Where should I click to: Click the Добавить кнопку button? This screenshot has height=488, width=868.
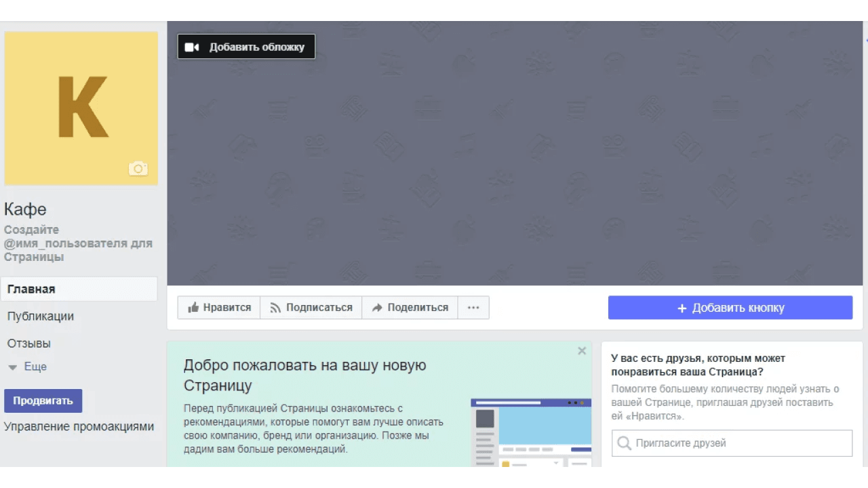click(x=730, y=308)
